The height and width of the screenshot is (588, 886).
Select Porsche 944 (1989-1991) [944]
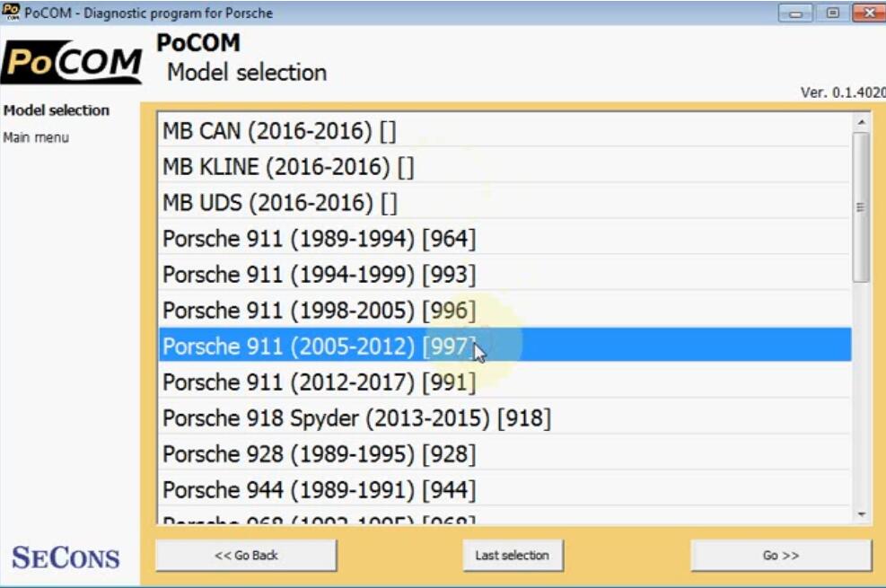point(504,490)
